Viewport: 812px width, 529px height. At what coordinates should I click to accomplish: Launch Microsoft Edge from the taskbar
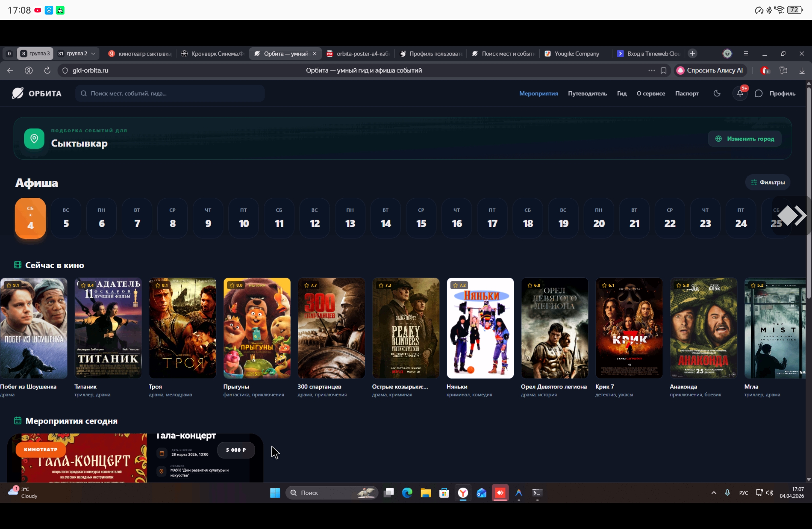click(x=407, y=493)
